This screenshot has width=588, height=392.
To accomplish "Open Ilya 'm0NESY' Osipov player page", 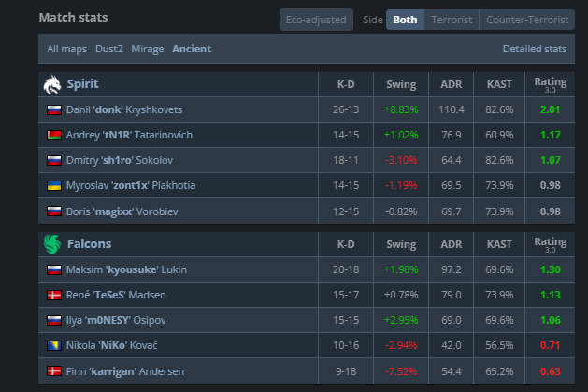I will pyautogui.click(x=116, y=320).
